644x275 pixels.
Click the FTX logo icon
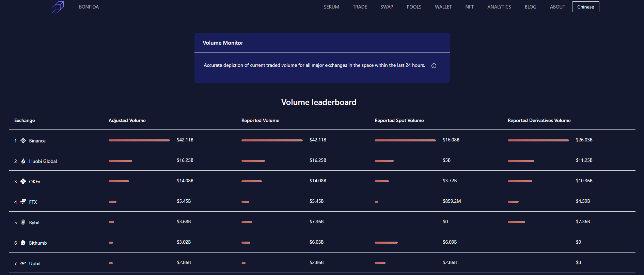coord(23,202)
